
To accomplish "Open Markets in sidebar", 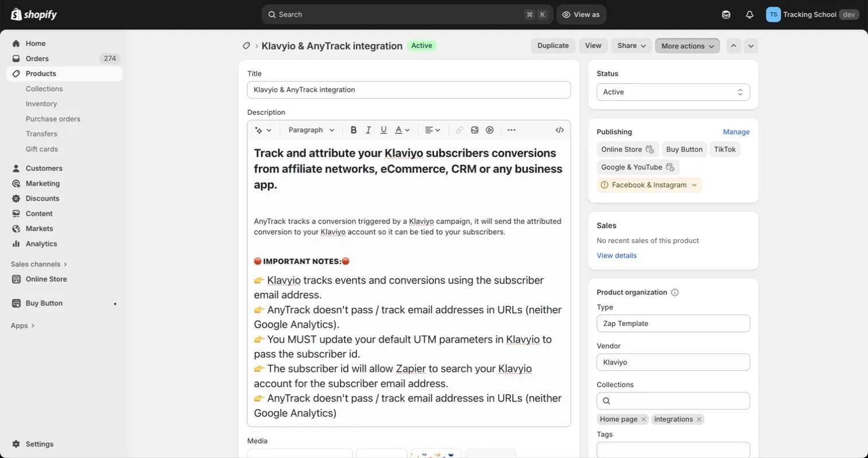I will click(x=65, y=228).
